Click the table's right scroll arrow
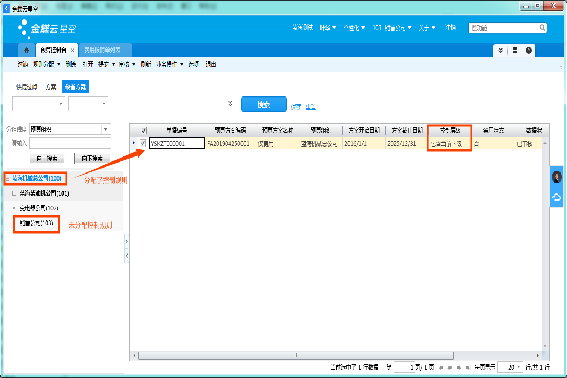 (x=538, y=356)
